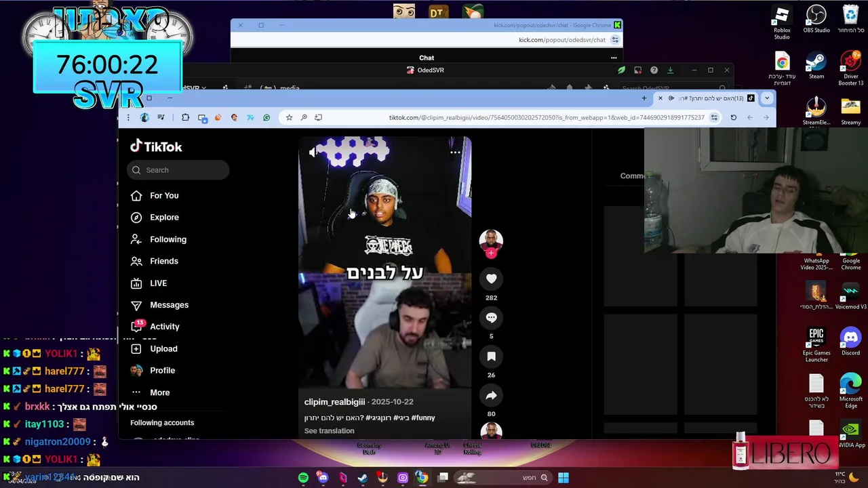Open OBS Studio desktop shortcut
Image resolution: width=868 pixels, height=488 pixels.
tap(816, 20)
